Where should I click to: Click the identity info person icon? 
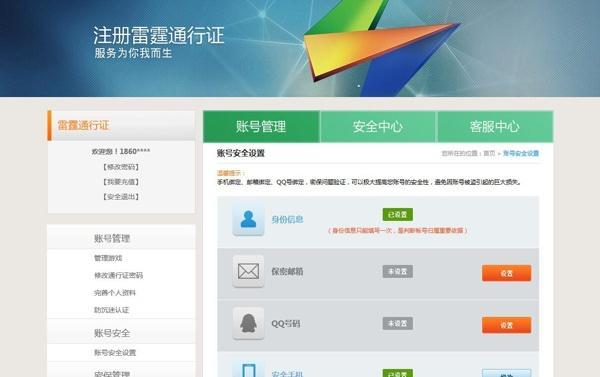248,219
